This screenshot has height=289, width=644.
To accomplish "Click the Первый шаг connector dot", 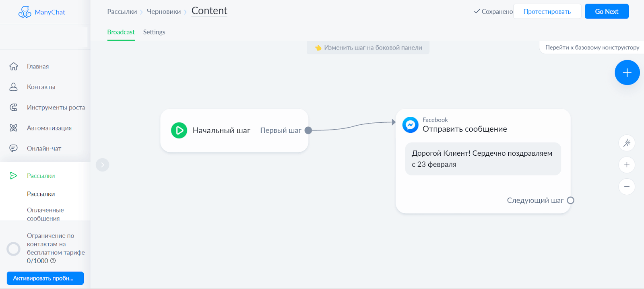I will (x=308, y=130).
